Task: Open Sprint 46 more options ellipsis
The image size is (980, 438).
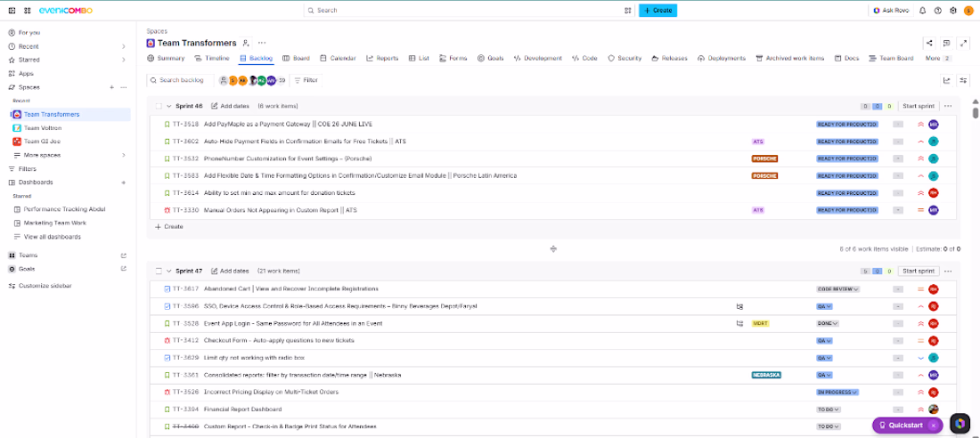Action: point(948,106)
